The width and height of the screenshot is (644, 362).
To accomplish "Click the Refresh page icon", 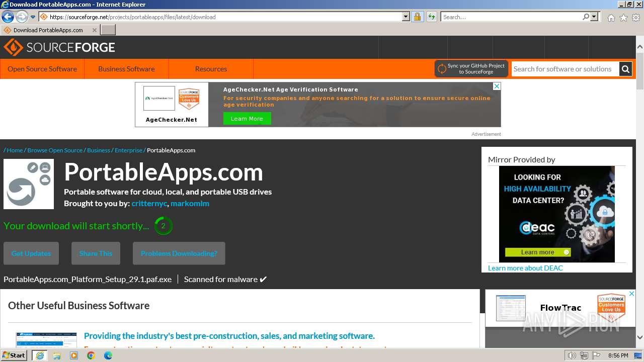I will 431,17.
